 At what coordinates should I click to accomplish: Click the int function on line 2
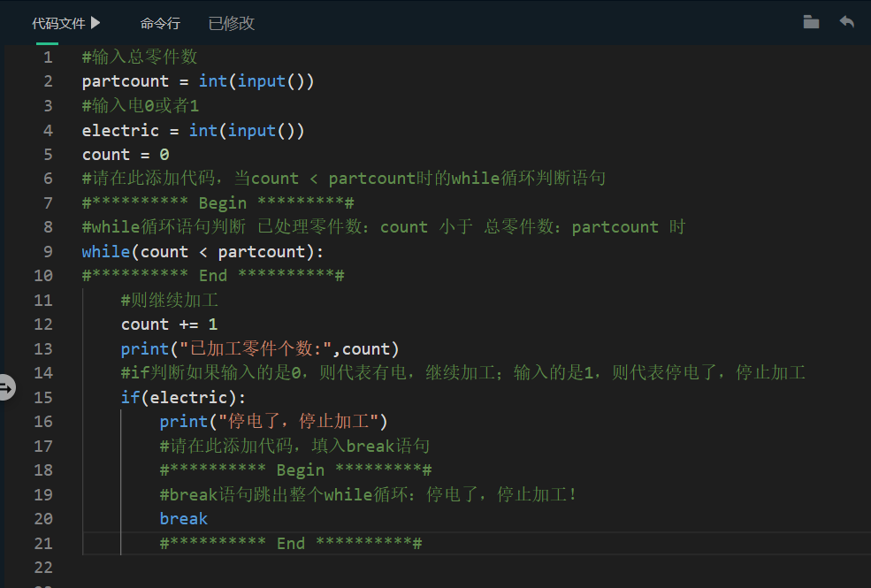212,80
